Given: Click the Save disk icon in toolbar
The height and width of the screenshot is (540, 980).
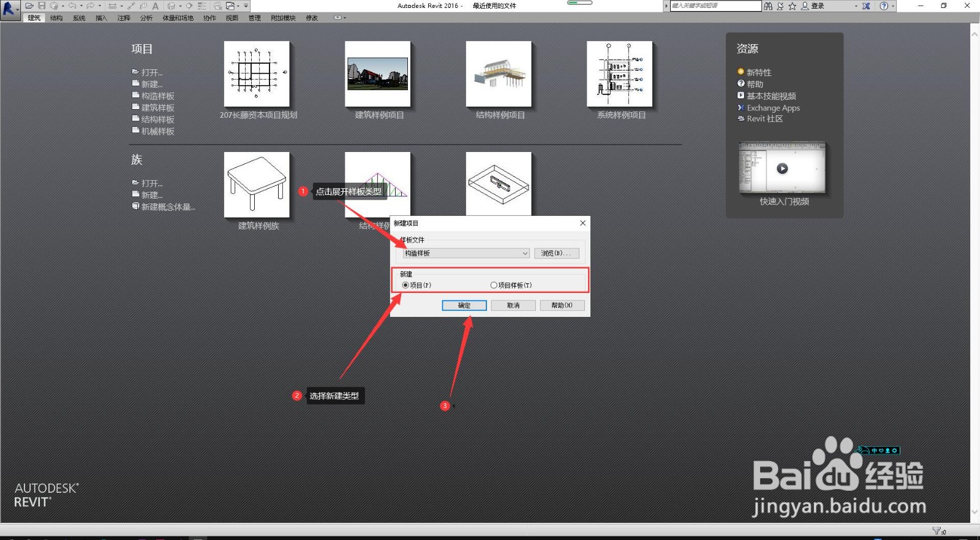Looking at the screenshot, I should click(42, 6).
